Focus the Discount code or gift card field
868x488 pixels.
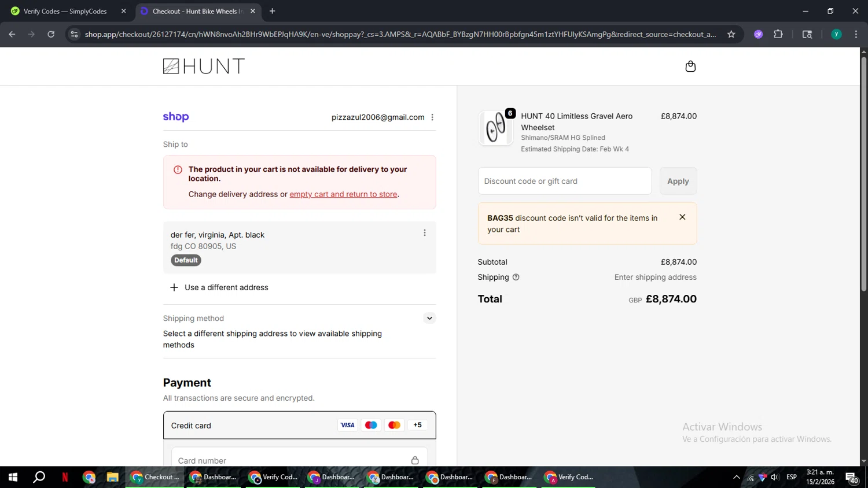point(565,181)
